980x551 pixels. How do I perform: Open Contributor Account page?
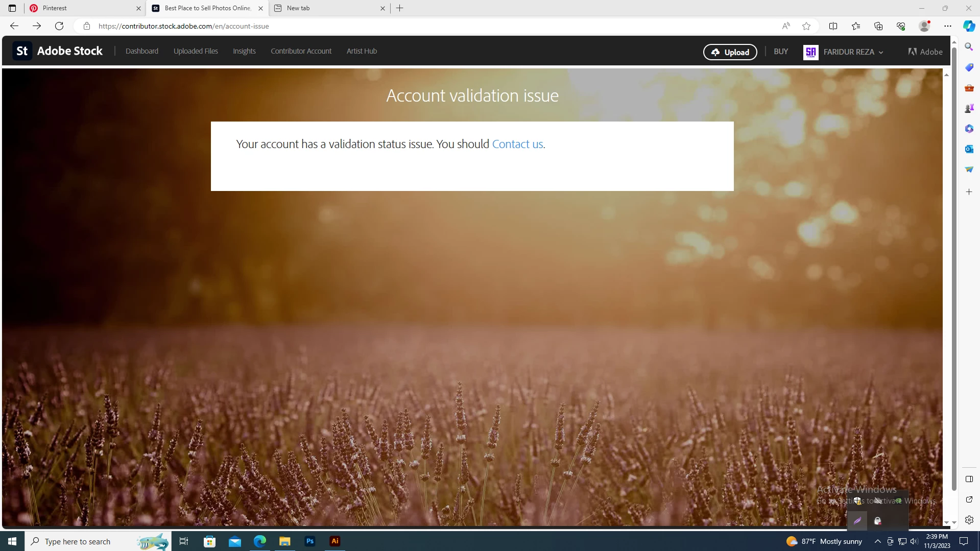(x=301, y=51)
